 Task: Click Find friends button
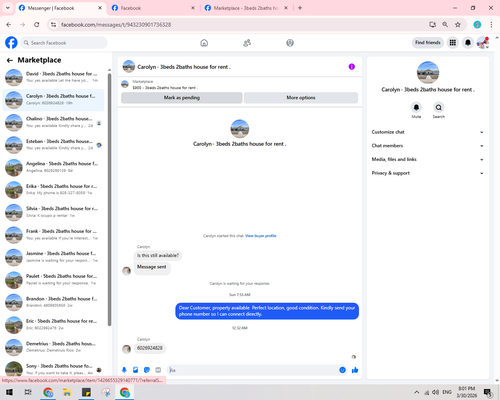pos(428,43)
